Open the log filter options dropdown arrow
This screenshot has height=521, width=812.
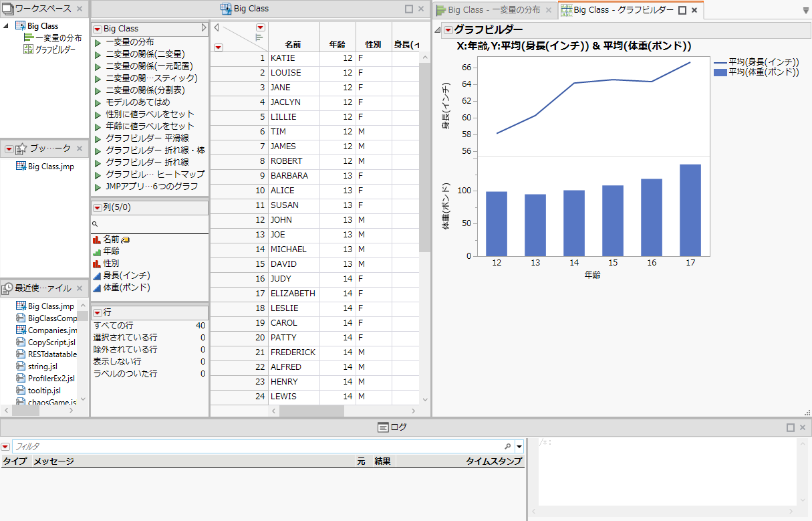tap(519, 446)
